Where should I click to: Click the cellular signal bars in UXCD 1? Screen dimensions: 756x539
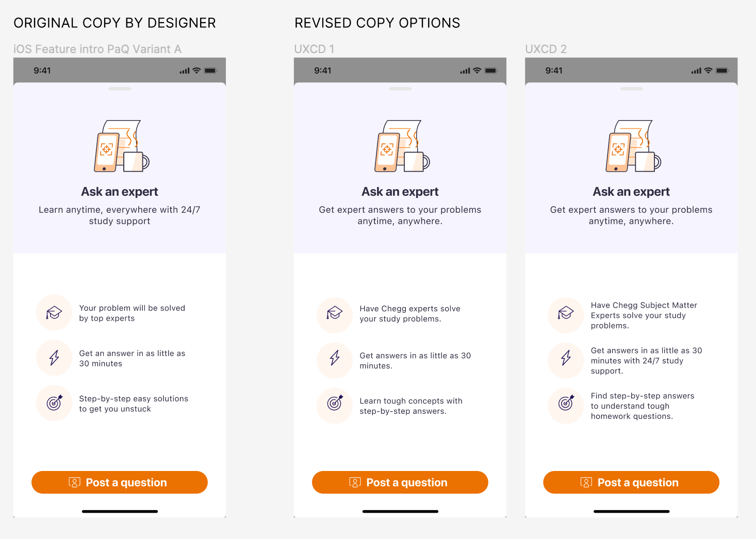click(465, 71)
